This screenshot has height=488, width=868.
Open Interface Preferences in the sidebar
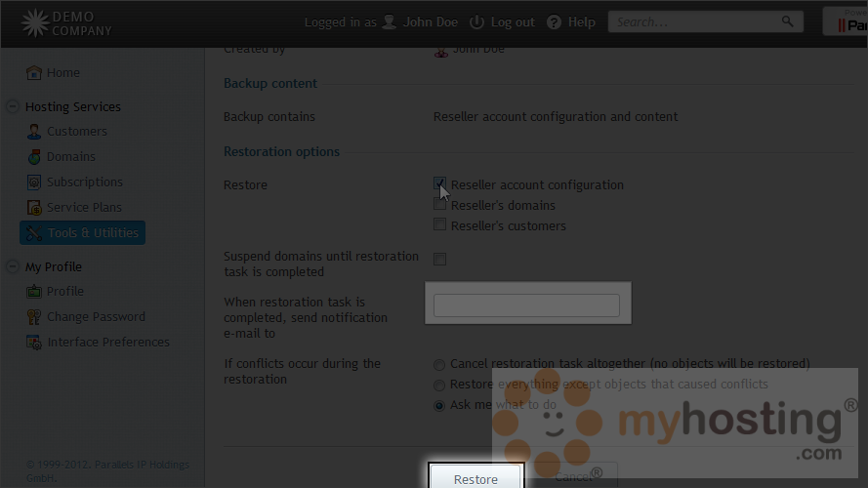(x=108, y=343)
